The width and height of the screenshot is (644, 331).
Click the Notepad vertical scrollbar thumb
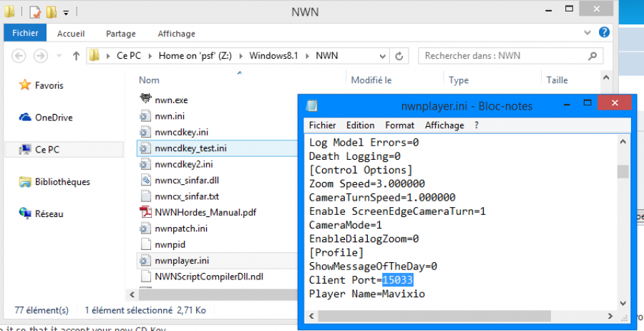click(x=623, y=171)
